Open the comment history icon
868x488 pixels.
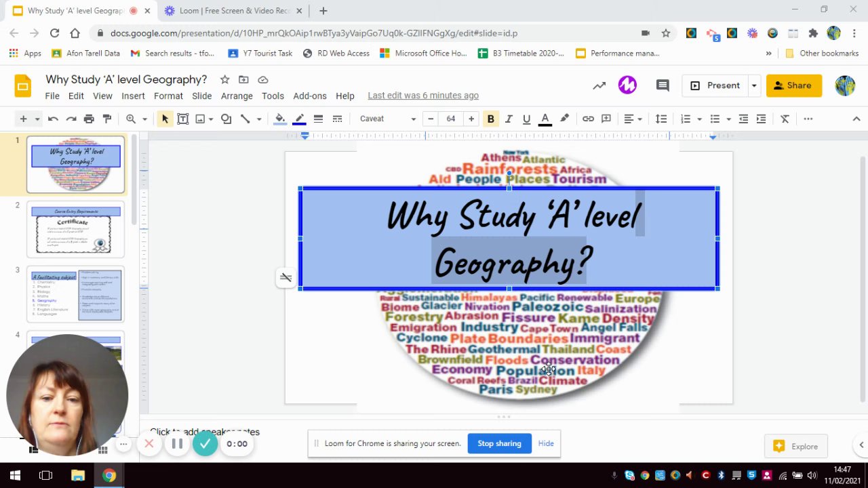pos(663,85)
